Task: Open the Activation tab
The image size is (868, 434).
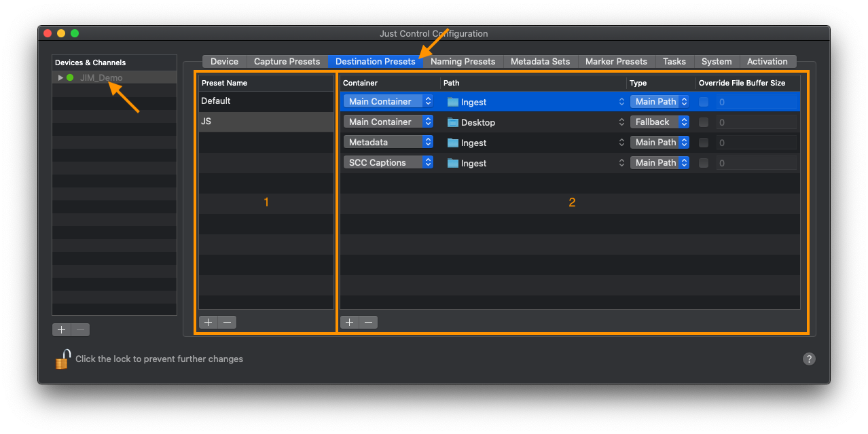Action: pos(767,61)
